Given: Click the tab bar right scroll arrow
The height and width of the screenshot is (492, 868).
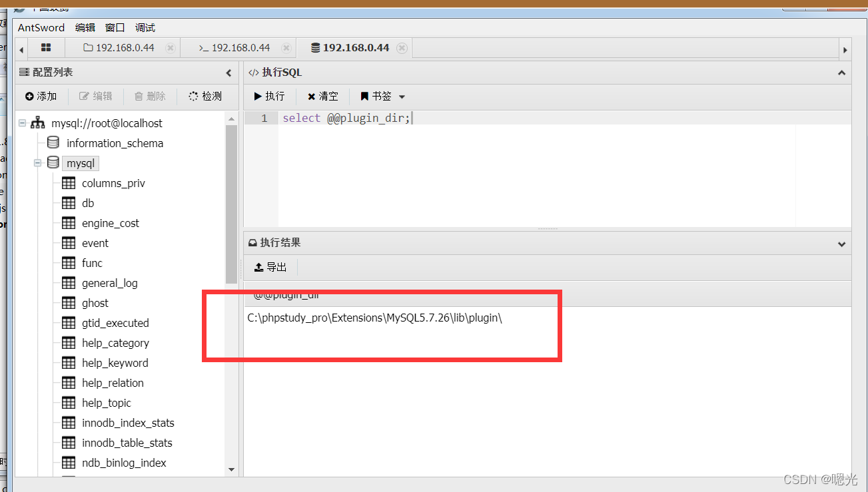Looking at the screenshot, I should (845, 49).
